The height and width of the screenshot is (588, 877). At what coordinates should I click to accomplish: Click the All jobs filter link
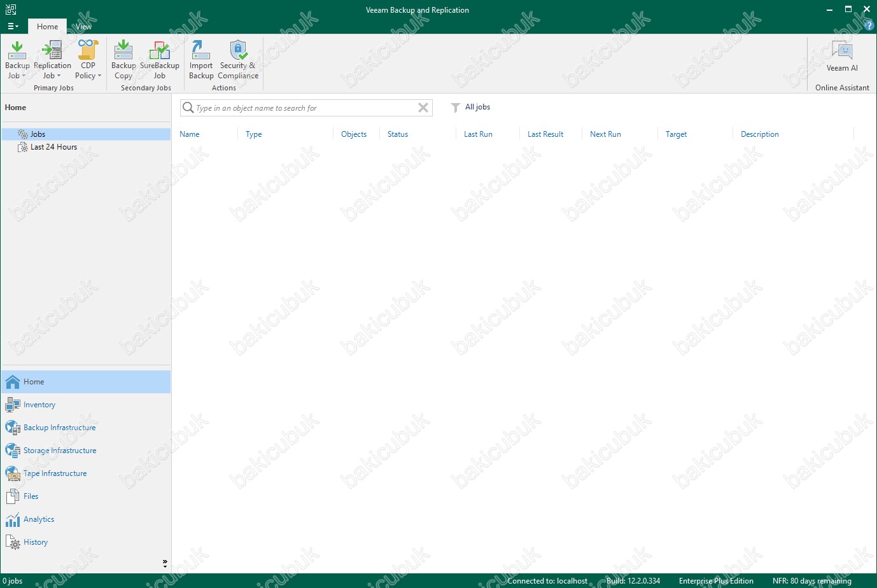coord(477,107)
